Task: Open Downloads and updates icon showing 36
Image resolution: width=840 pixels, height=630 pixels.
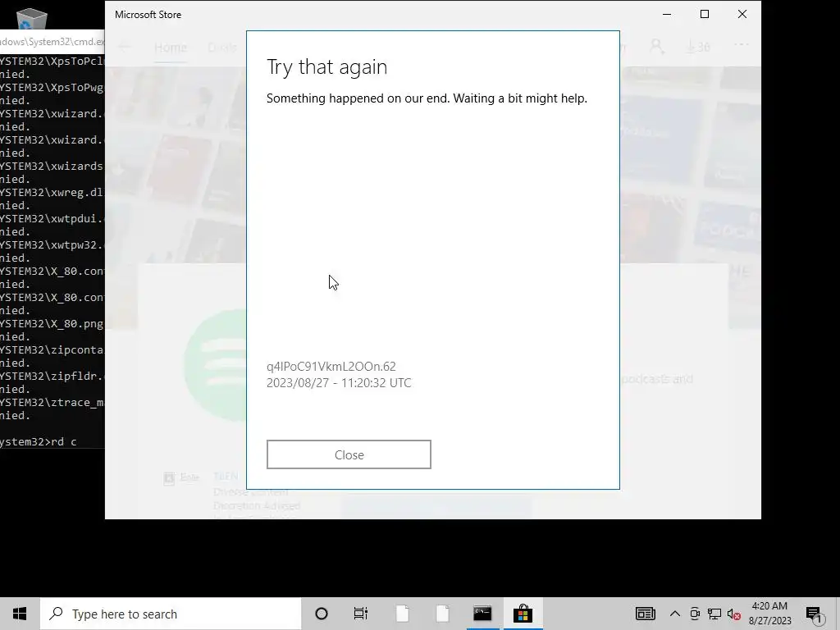Action: pos(698,47)
